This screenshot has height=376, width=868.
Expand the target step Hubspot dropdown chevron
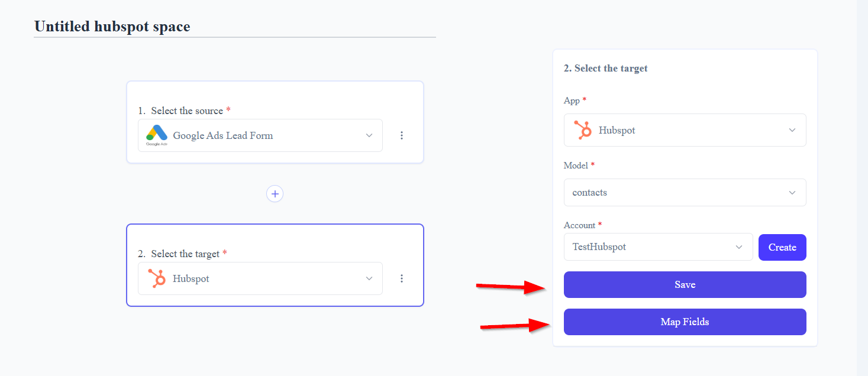click(369, 278)
